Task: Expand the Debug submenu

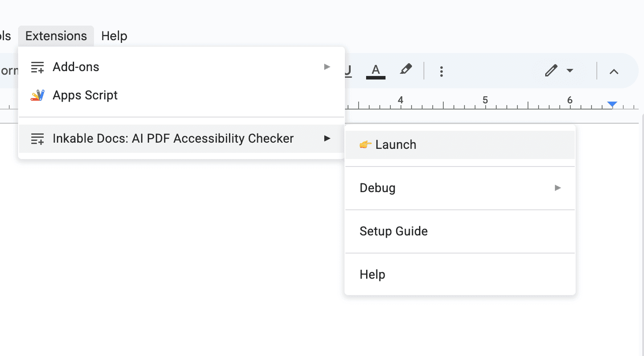Action: 558,188
